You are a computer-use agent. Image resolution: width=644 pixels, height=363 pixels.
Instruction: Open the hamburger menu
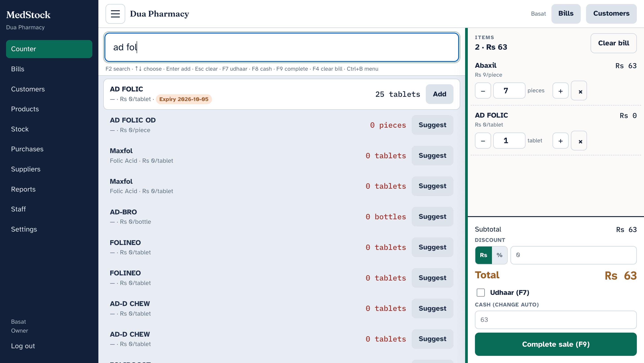click(115, 14)
